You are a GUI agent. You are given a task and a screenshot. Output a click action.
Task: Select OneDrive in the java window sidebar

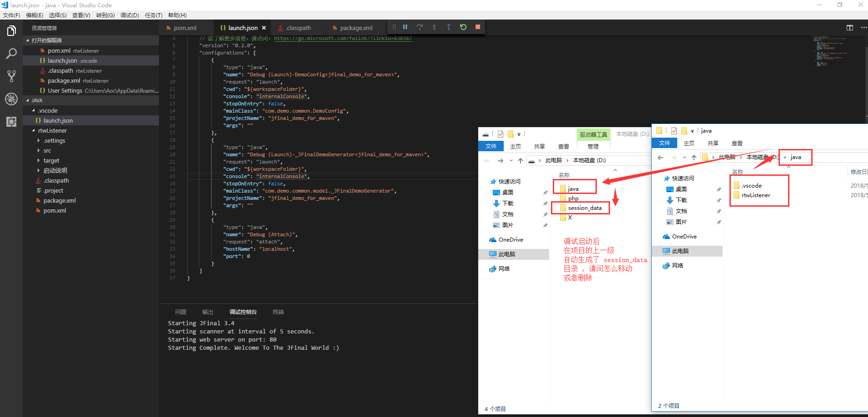(684, 237)
